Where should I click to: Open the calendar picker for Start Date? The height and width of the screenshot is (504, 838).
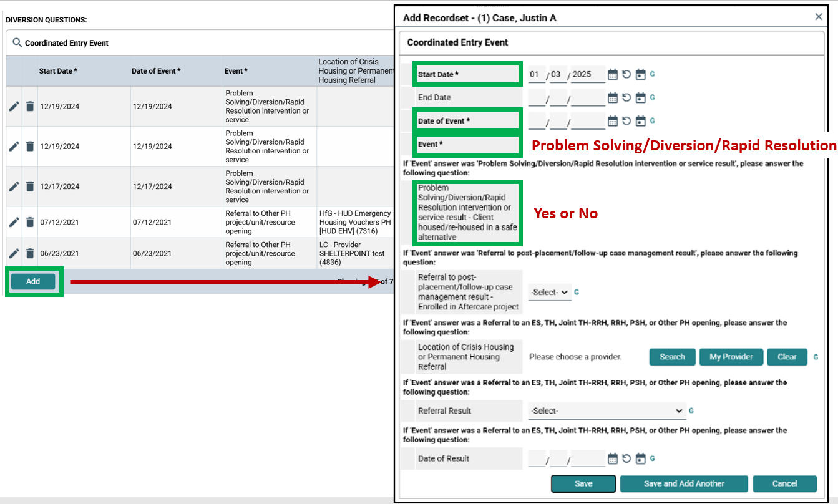tap(613, 74)
